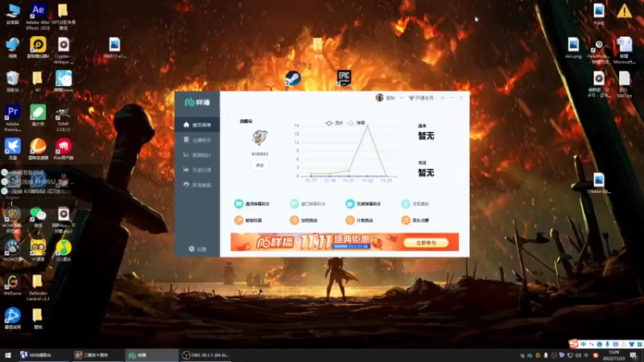Click the Sogou input method S icon

573,343
